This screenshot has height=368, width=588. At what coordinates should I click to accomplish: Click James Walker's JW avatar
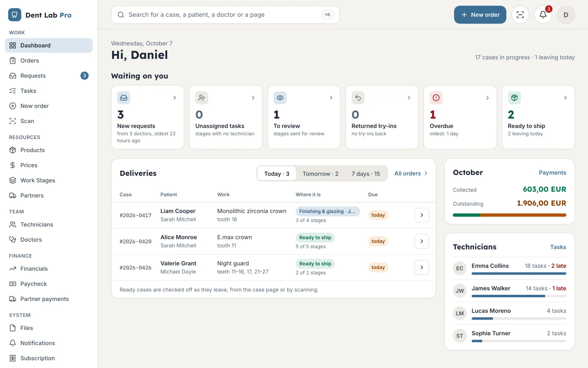coord(459,291)
